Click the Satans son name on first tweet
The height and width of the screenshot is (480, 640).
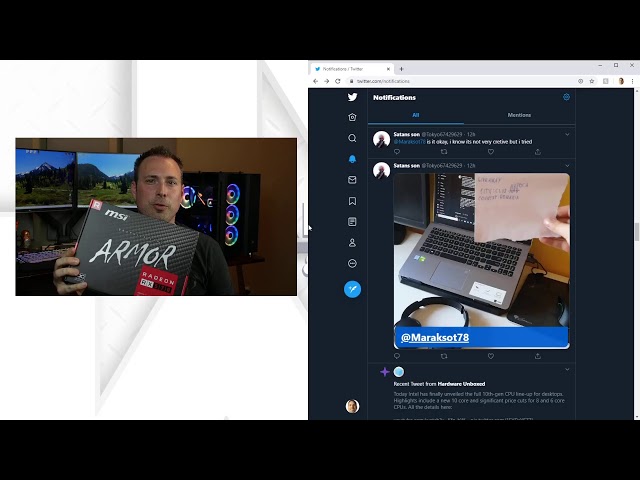point(407,134)
